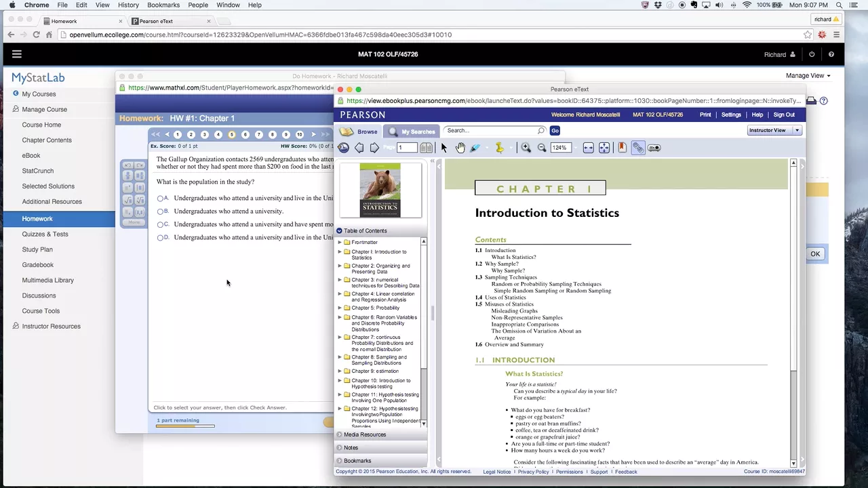Jump to first homework question arrow
The width and height of the screenshot is (868, 488).
point(156,134)
